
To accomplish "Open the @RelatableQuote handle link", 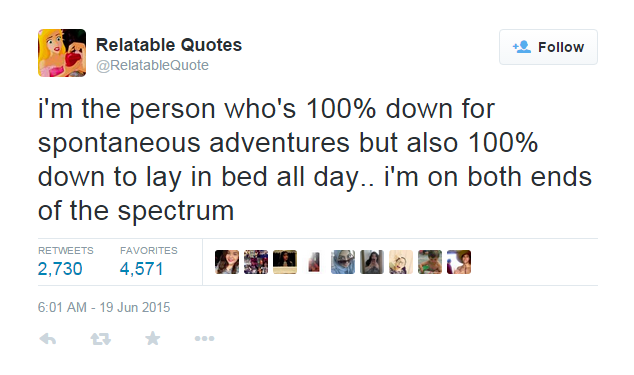I will point(152,65).
